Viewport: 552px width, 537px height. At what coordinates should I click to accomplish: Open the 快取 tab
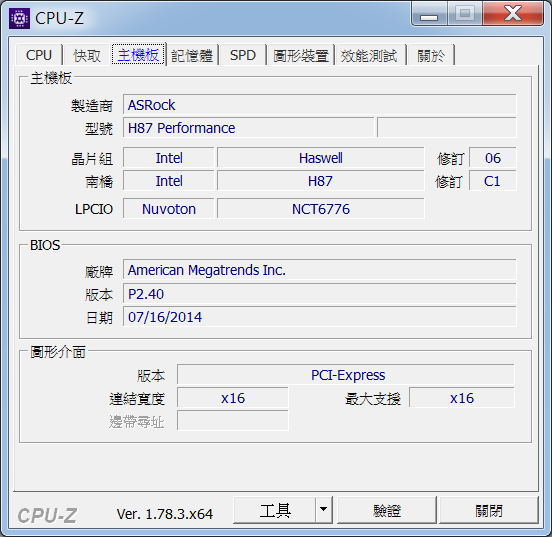(87, 55)
